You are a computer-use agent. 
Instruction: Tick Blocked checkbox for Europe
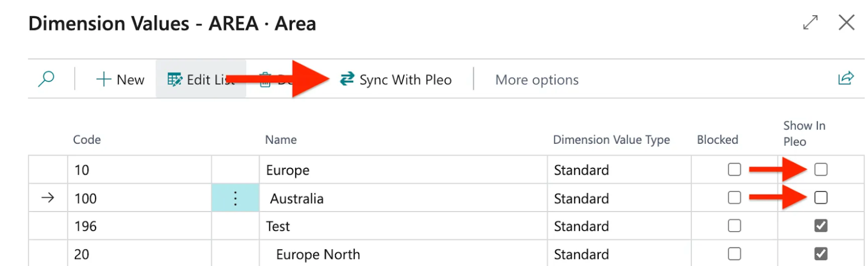734,169
